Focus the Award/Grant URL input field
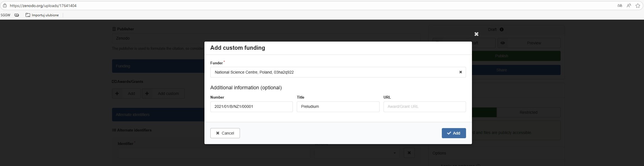Image resolution: width=644 pixels, height=166 pixels. (424, 107)
